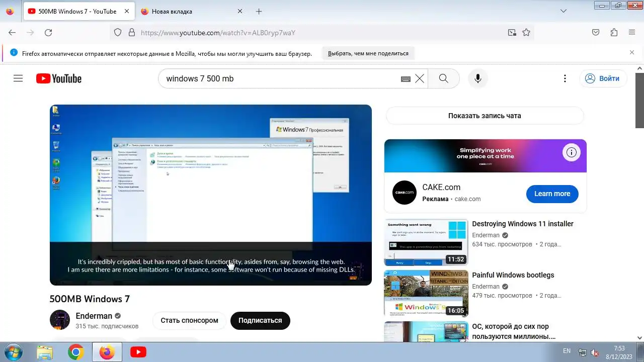Go to the YouTube home logo

pos(59,78)
